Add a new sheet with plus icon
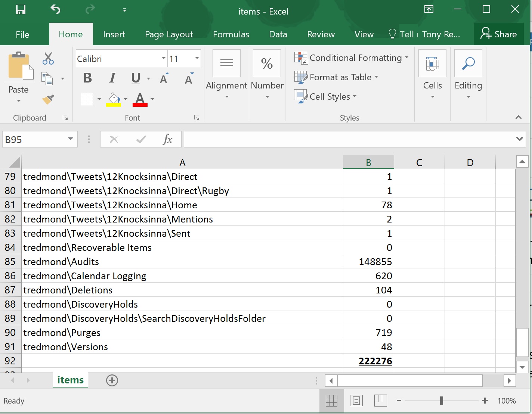 112,380
